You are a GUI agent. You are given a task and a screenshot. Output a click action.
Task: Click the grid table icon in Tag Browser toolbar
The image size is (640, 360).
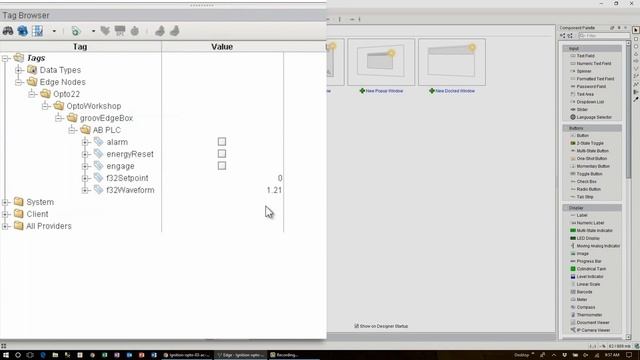pos(38,31)
